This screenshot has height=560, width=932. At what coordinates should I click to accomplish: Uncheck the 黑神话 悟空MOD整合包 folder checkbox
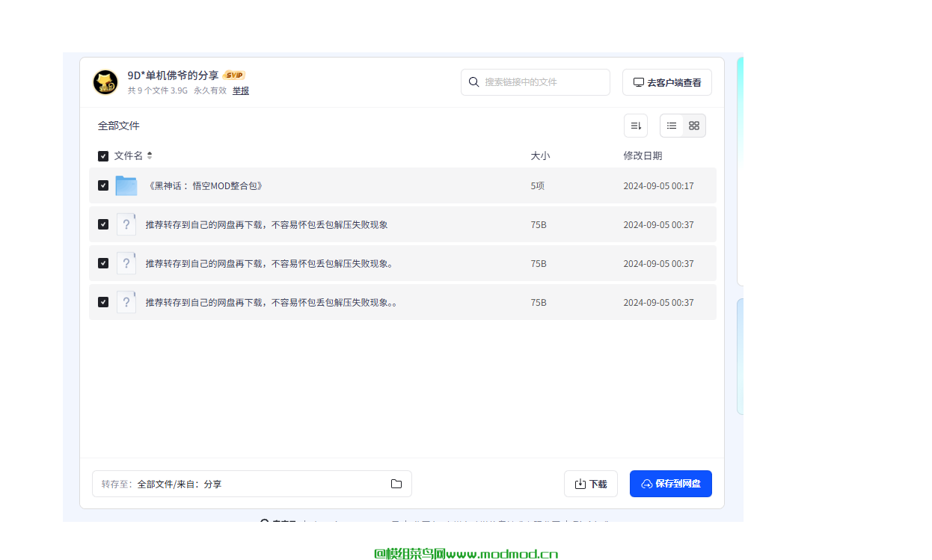103,185
